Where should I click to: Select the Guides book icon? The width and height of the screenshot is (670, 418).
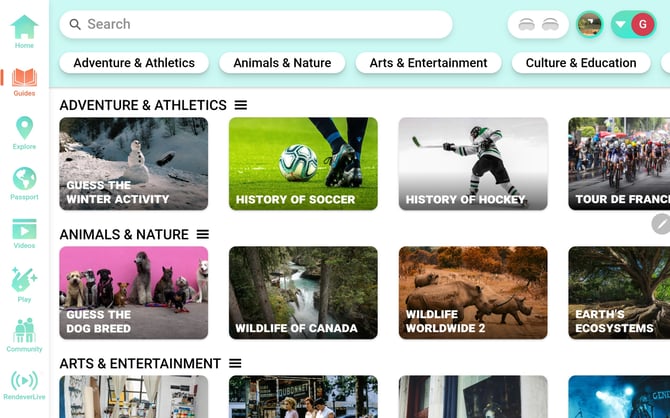[x=24, y=78]
